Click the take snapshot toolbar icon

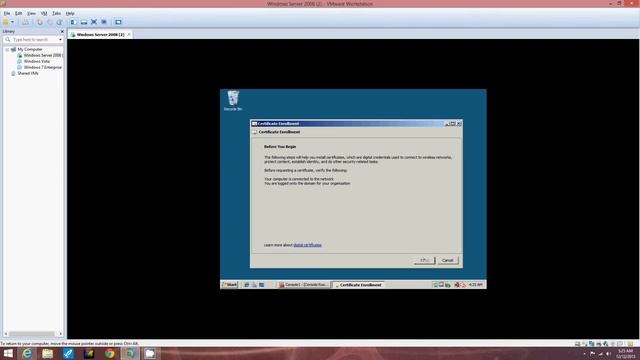(40, 22)
